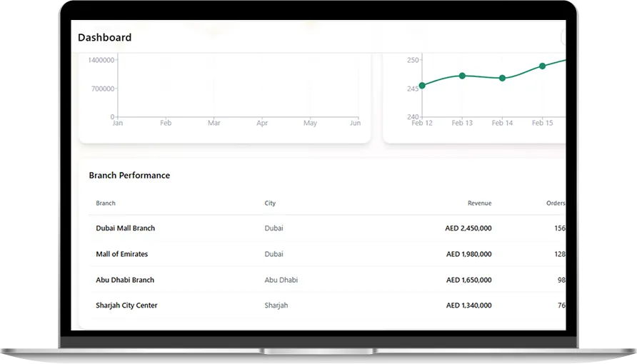Image resolution: width=637 pixels, height=364 pixels.
Task: Click the Dashboard page title
Action: click(104, 38)
